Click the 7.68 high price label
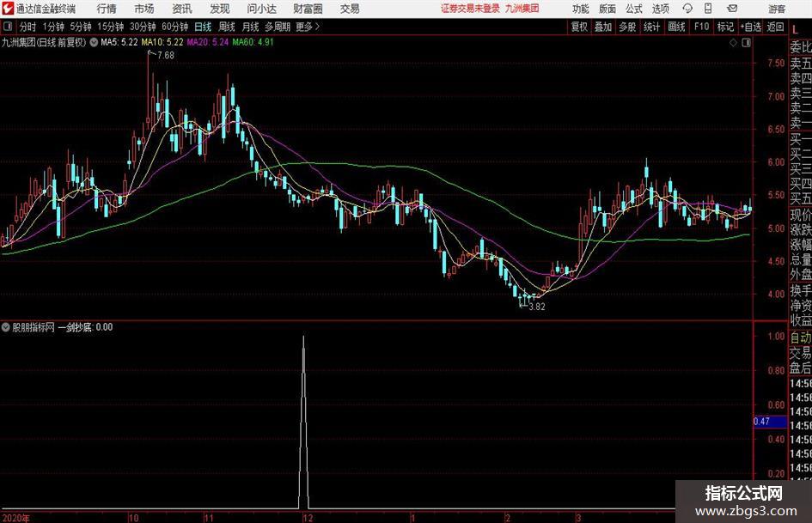 click(x=166, y=56)
